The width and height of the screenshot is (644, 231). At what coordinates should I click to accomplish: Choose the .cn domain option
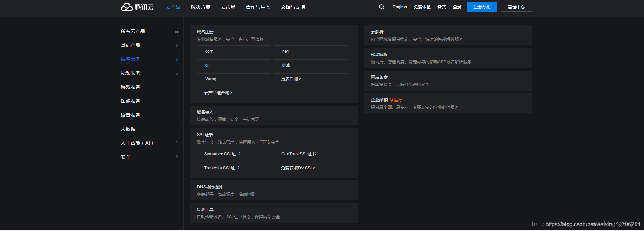pos(233,65)
